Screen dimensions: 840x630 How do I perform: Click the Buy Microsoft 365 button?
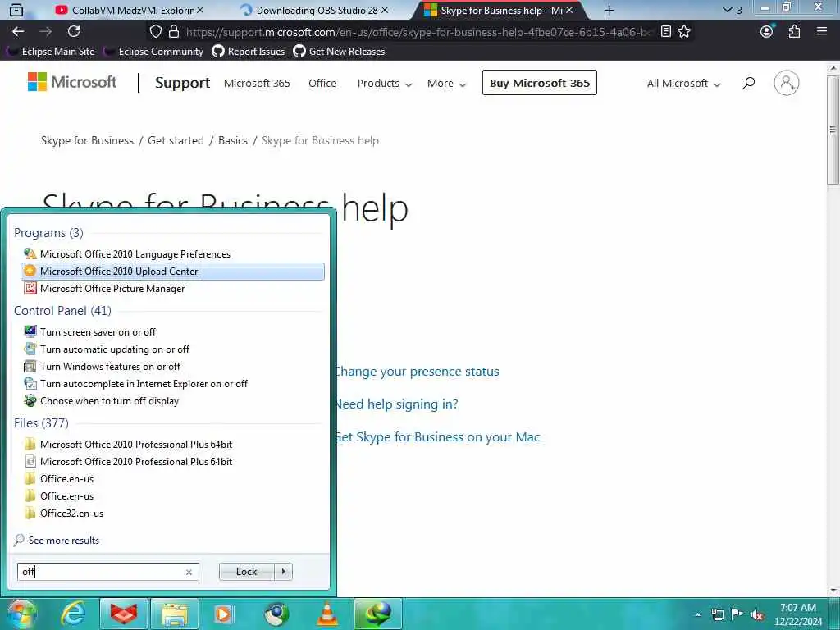click(x=540, y=83)
